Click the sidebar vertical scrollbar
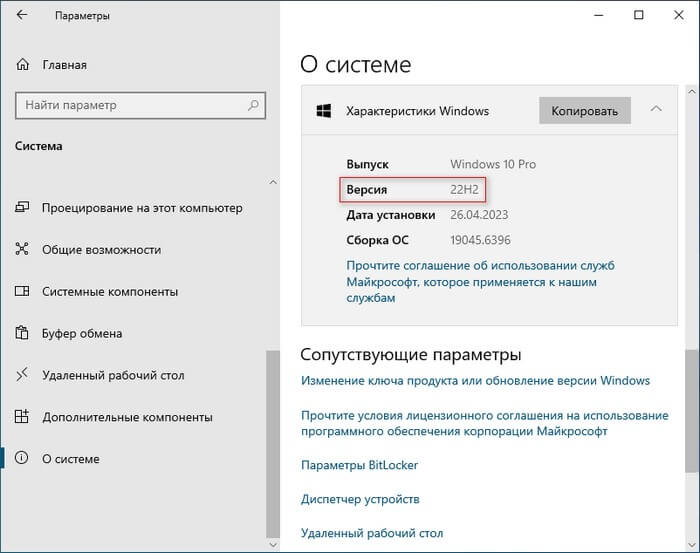The width and height of the screenshot is (700, 553). (x=270, y=440)
